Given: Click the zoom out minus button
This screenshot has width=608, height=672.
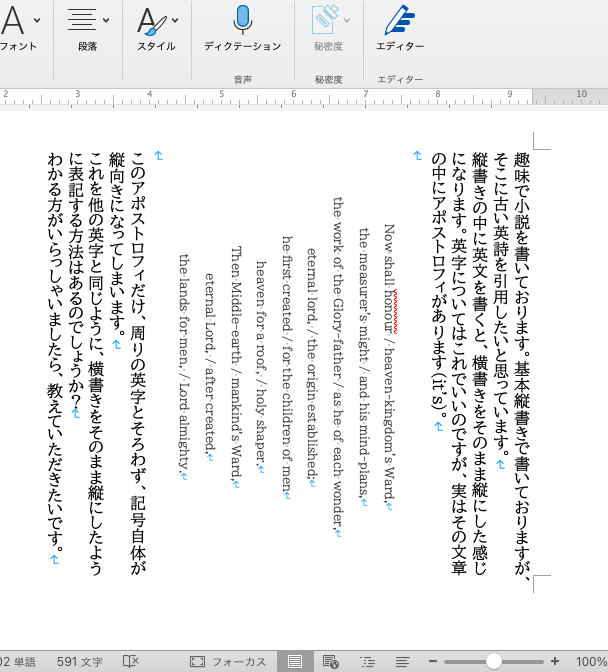Looking at the screenshot, I should pyautogui.click(x=433, y=661).
